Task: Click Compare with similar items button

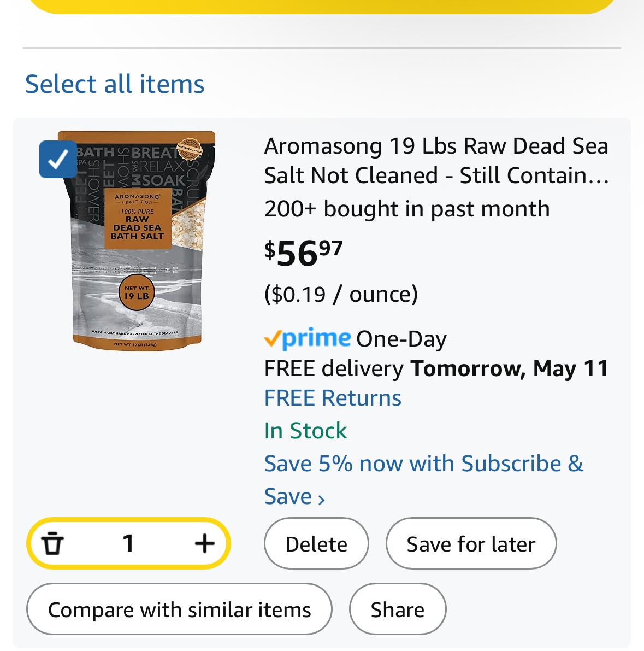Action: (179, 609)
